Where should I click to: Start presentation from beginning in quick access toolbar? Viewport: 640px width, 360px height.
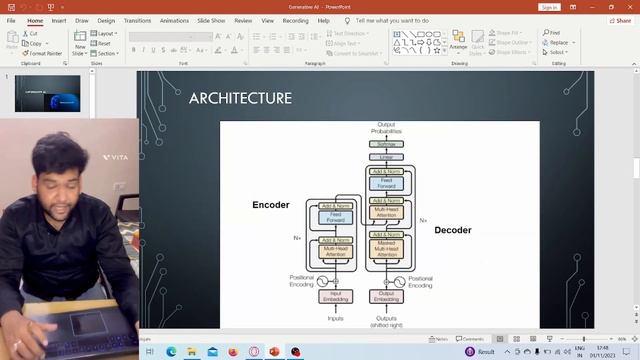click(51, 7)
